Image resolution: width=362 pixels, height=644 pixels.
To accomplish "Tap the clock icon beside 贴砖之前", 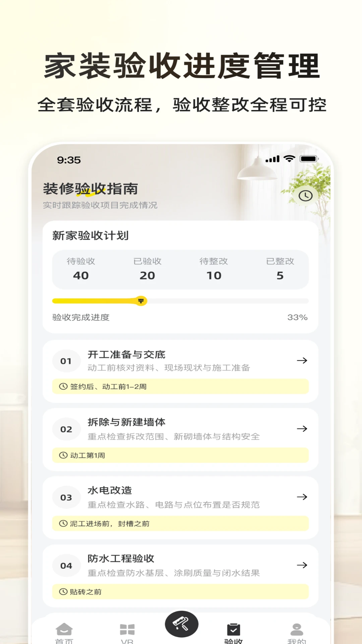I will click(x=63, y=592).
